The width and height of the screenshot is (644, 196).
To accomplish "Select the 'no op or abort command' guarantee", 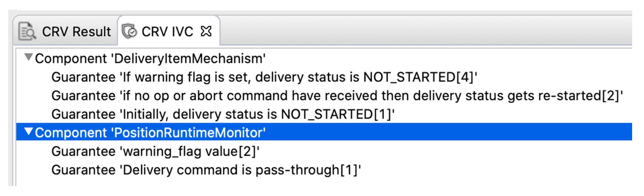I will point(336,96).
